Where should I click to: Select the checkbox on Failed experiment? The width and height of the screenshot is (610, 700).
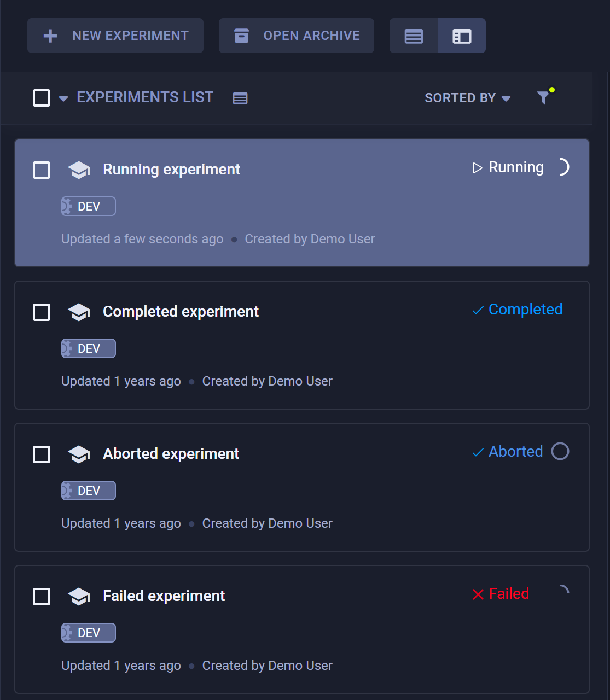[41, 597]
